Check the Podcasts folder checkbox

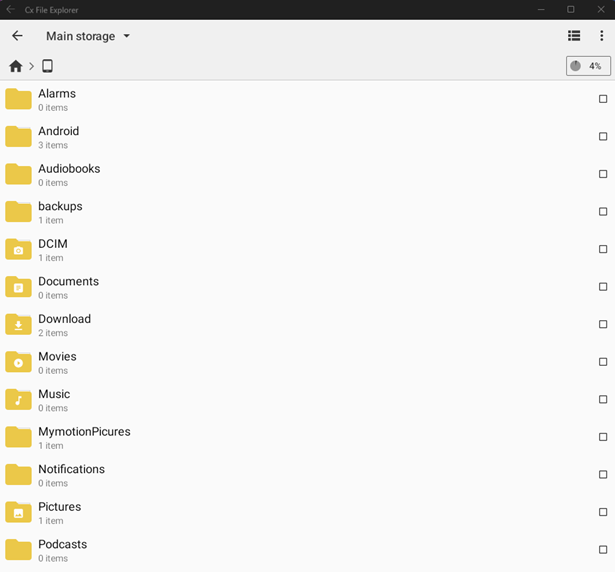pos(603,550)
